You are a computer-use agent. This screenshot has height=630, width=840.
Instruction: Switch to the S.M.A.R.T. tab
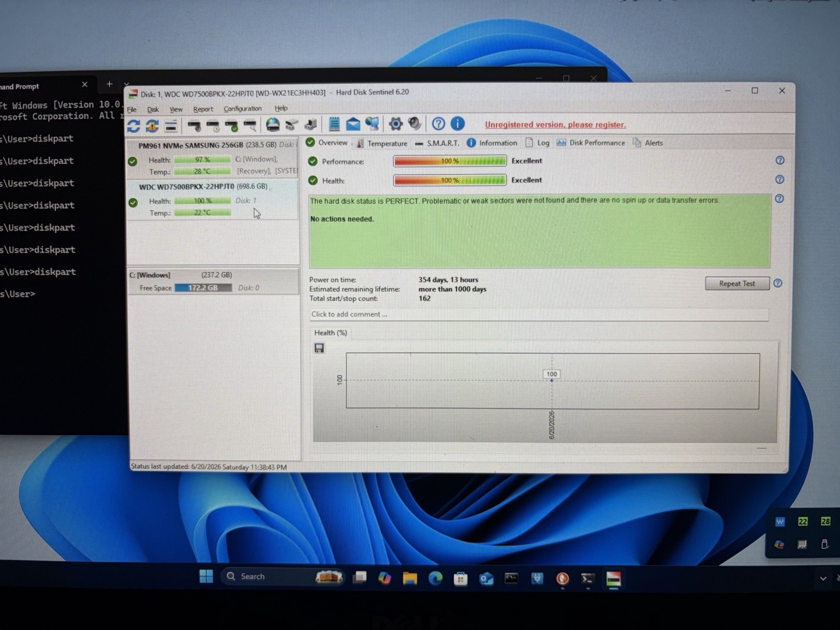437,143
